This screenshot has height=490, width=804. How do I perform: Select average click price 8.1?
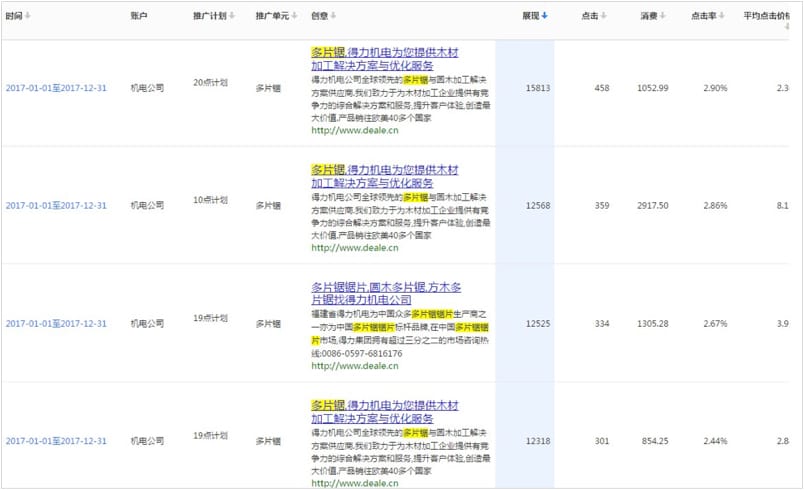[782, 206]
